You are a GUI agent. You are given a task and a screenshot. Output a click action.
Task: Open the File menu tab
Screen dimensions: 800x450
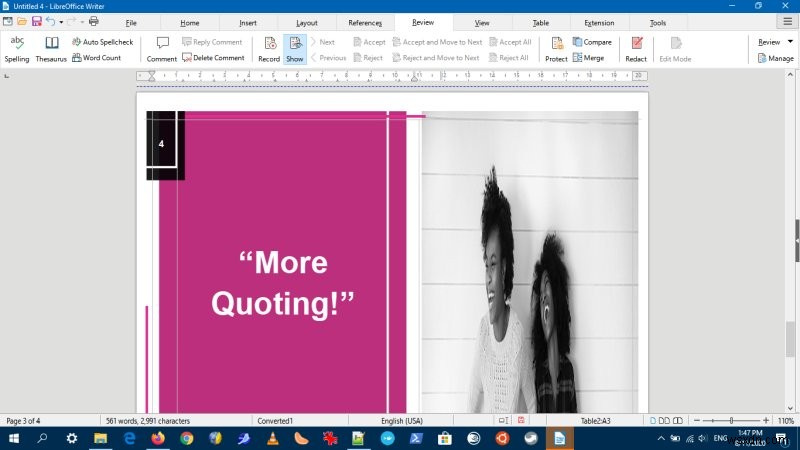131,23
